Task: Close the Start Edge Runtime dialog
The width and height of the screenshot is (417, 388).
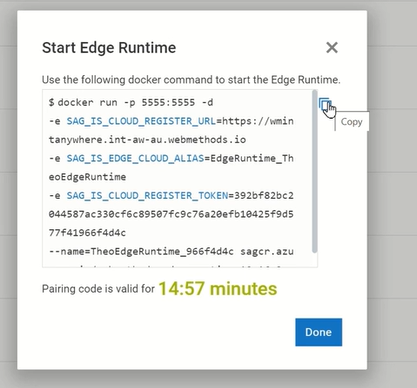Action: click(332, 48)
